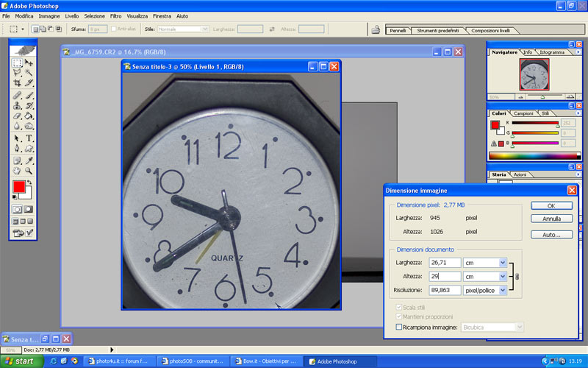Select the Type tool

pos(29,138)
